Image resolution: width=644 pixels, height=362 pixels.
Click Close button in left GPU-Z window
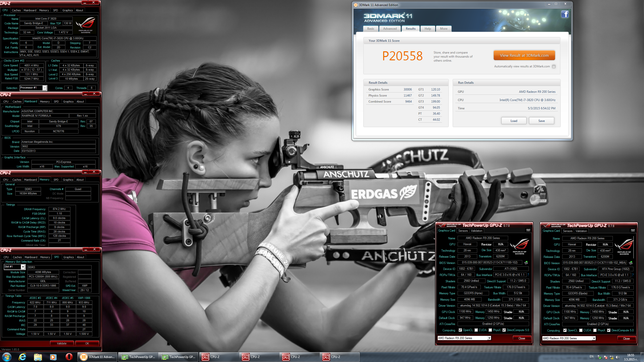(522, 338)
